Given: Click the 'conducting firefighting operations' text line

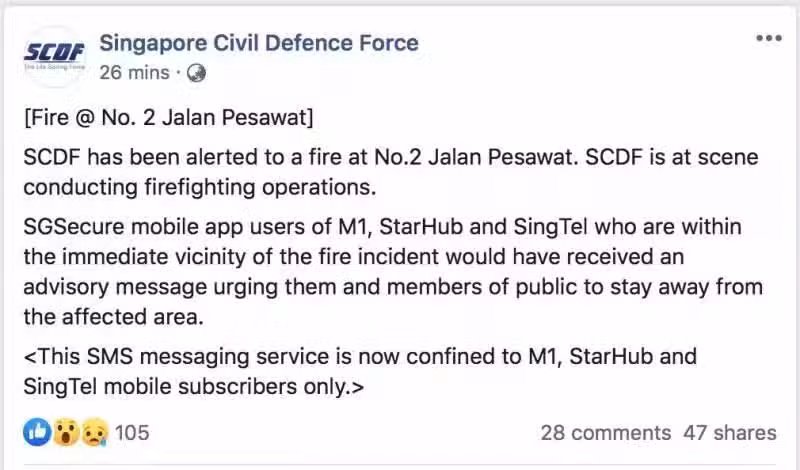Looking at the screenshot, I should point(199,187).
